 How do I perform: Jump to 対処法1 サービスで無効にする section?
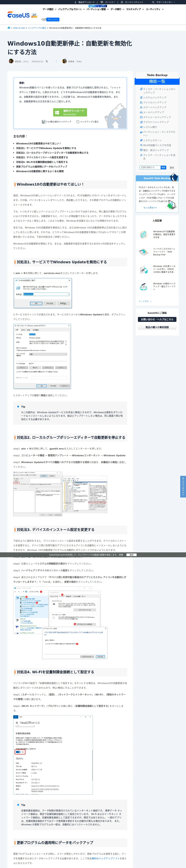(x=46, y=148)
